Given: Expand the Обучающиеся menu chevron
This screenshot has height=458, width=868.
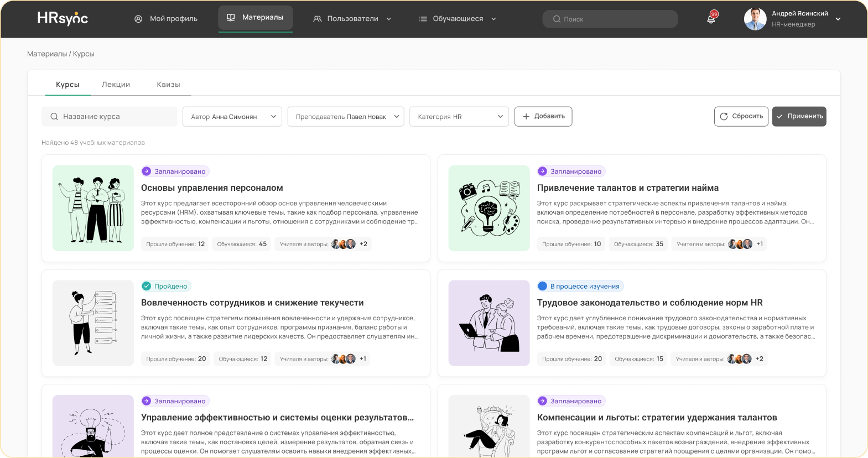Looking at the screenshot, I should [x=493, y=19].
